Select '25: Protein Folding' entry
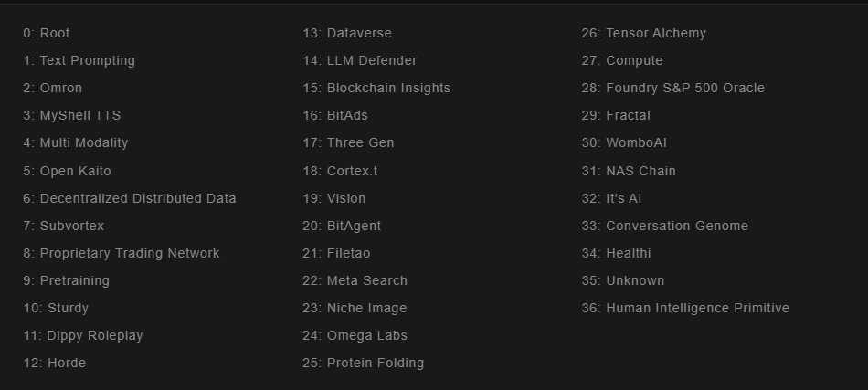 click(364, 363)
